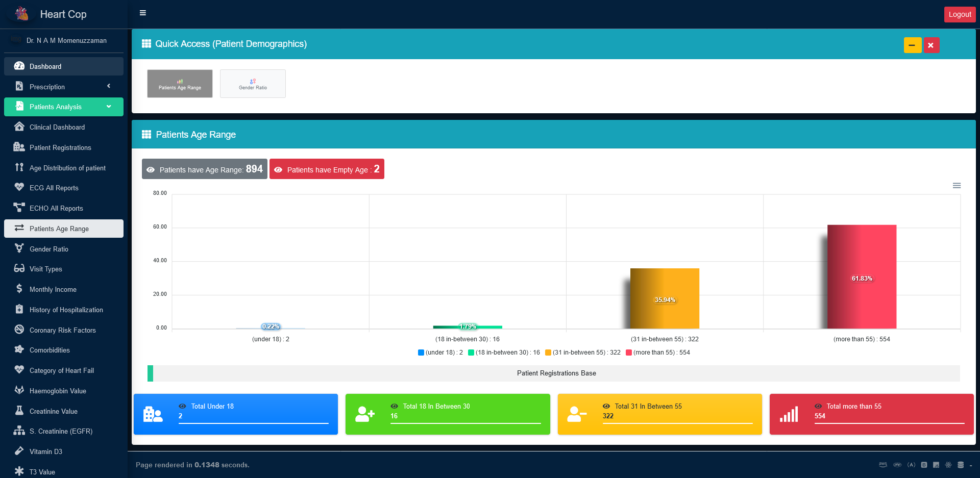Go to Dashboard in the sidebar
Screen dimensions: 980x478
[45, 66]
